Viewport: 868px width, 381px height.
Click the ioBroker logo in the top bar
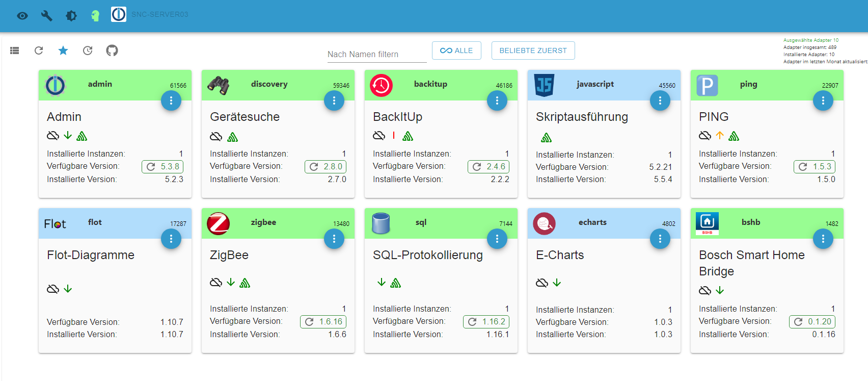(x=119, y=14)
